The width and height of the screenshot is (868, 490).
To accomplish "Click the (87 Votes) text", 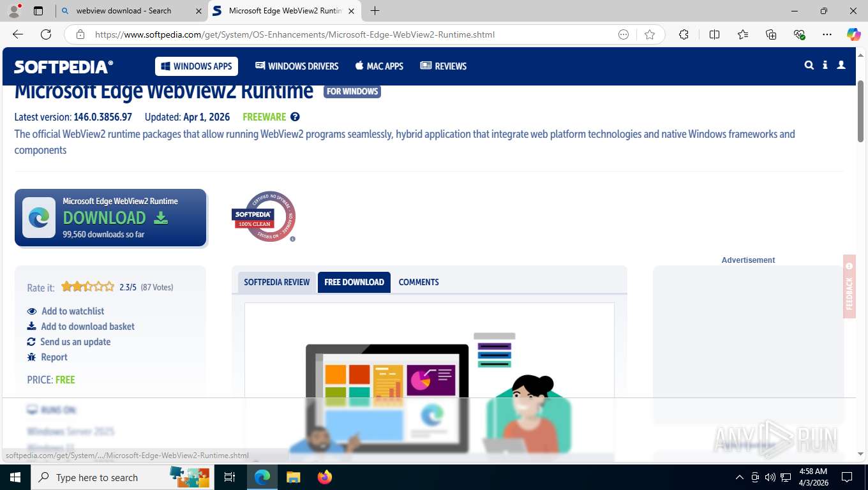I will [157, 288].
